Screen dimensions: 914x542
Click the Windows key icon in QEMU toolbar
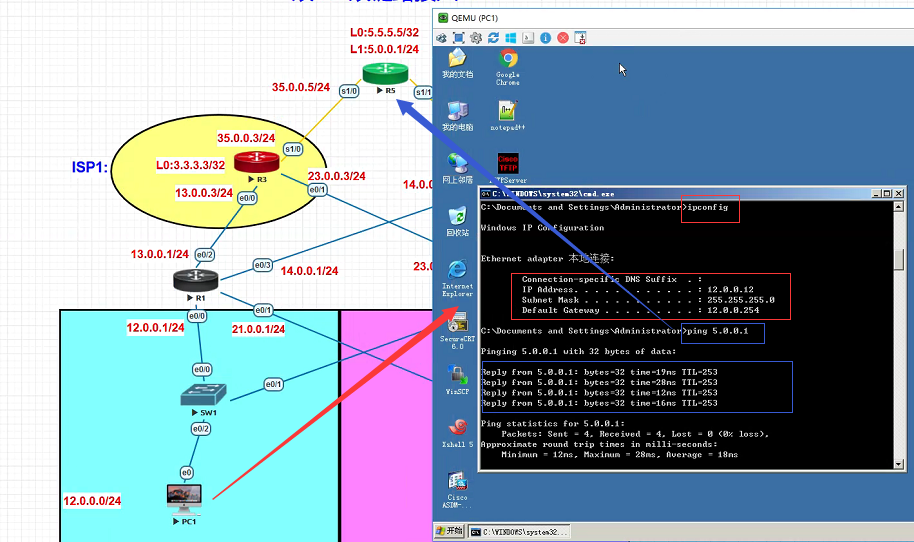pos(511,38)
